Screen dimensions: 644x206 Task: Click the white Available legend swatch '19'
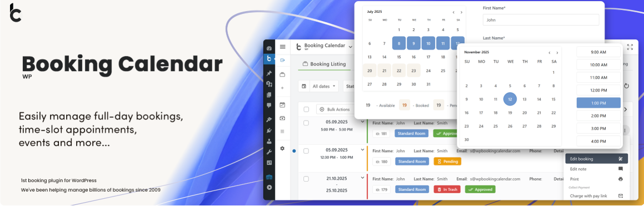368,105
